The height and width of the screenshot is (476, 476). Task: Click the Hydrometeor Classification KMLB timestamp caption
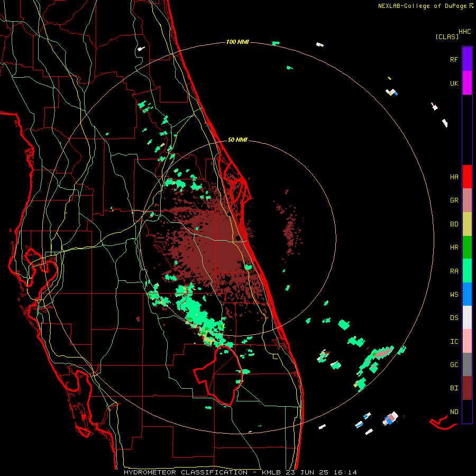coord(241,472)
